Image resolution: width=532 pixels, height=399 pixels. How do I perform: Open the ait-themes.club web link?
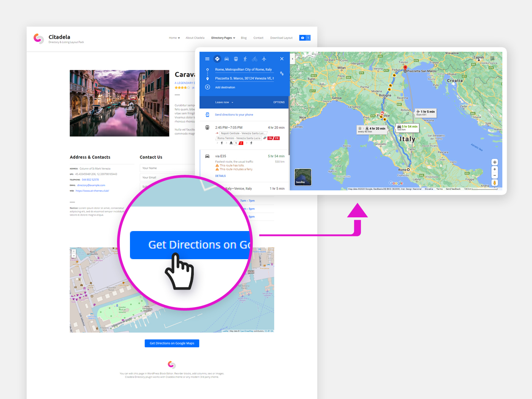[x=92, y=191]
